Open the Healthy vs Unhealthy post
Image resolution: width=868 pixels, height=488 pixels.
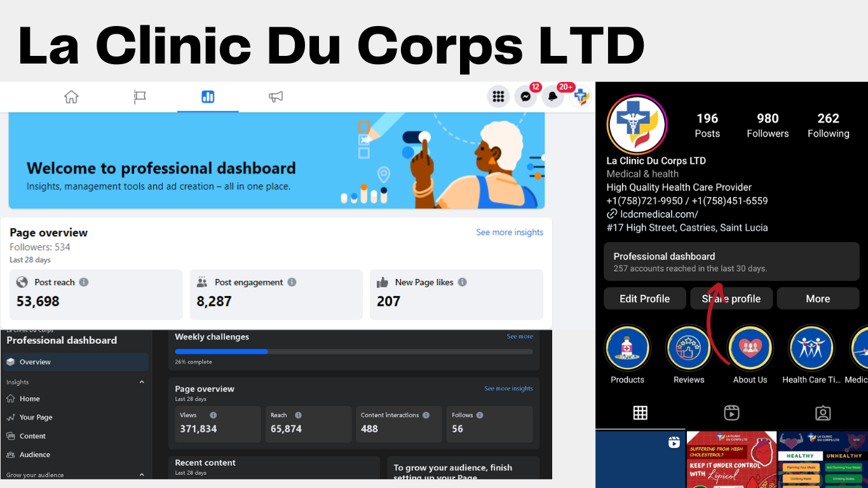pos(823,459)
